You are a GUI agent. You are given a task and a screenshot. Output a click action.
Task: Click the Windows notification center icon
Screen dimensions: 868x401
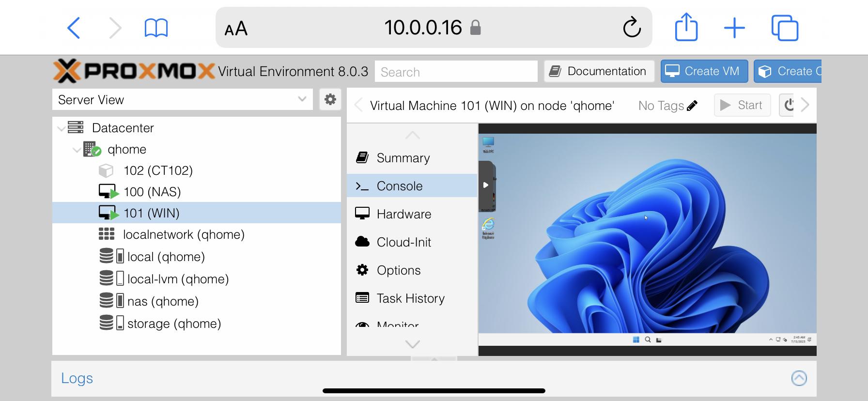coord(809,339)
